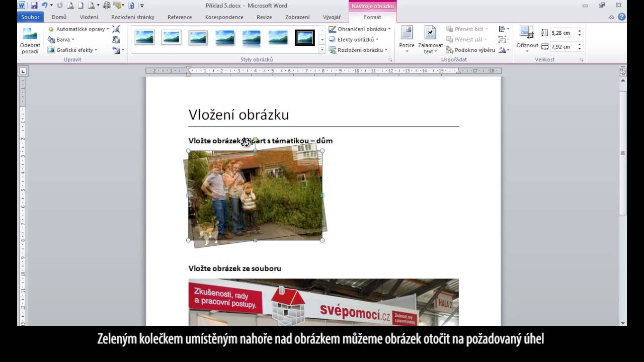Click the scrollbar down arrow

pos(623,323)
